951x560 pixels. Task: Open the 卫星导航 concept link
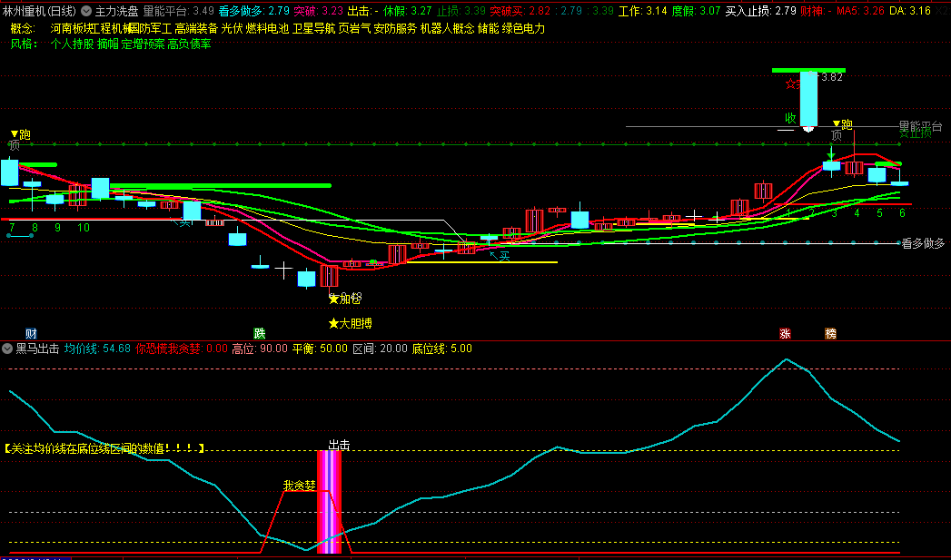point(313,28)
